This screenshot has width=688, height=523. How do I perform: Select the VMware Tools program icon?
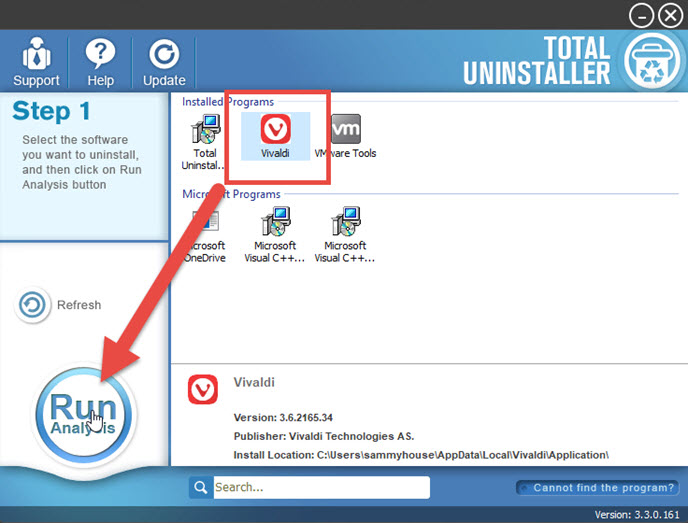coord(346,129)
